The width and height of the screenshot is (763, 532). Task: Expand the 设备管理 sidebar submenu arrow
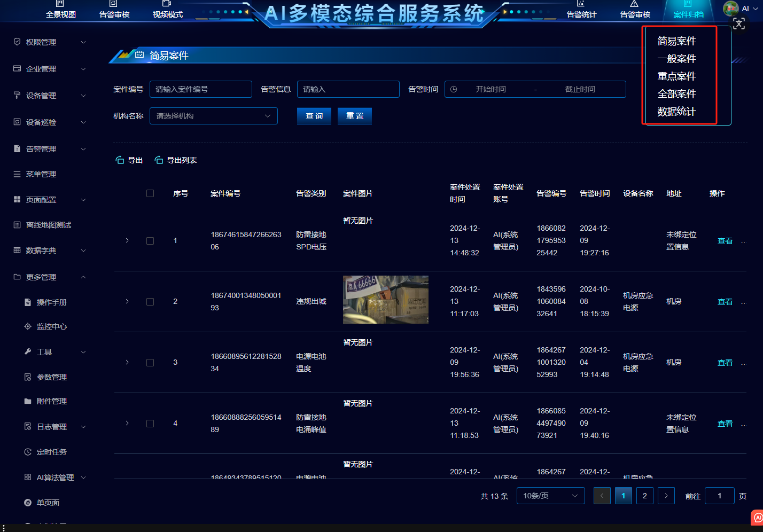coord(83,96)
